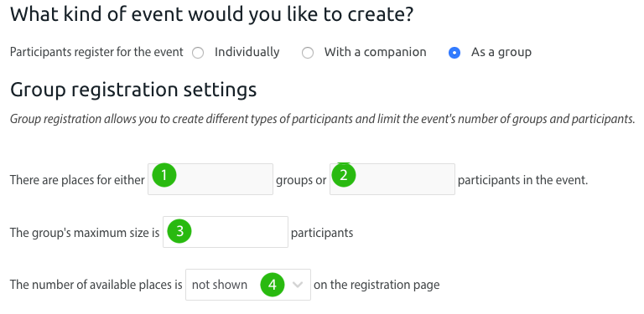
Task: Expand the chevron arrow beside 'not shown'
Action: [298, 285]
